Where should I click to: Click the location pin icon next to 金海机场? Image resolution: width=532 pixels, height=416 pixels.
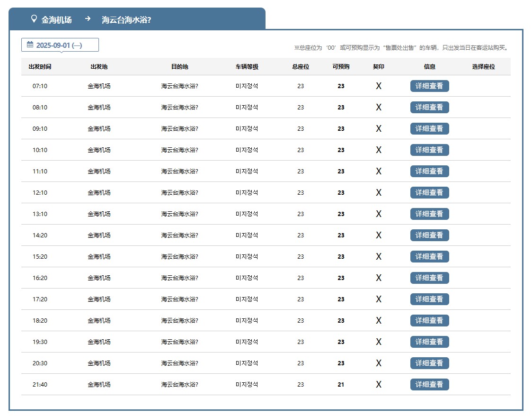point(34,19)
